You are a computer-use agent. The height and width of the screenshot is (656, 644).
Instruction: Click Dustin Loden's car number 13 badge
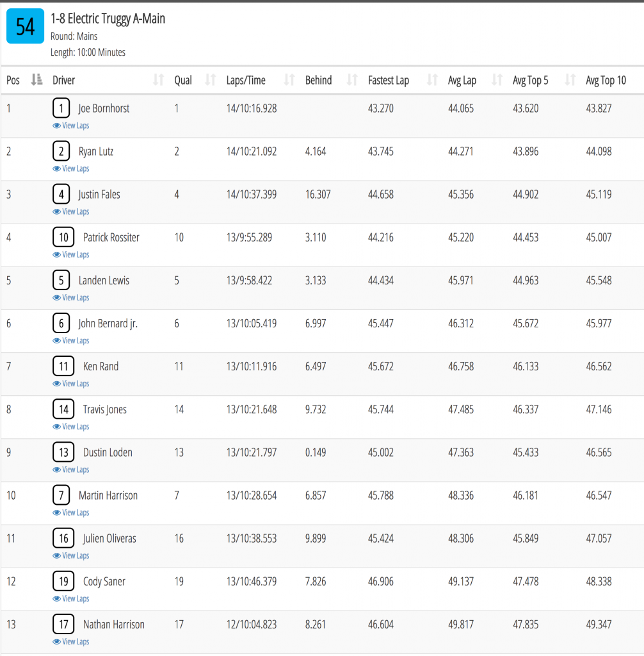tap(63, 452)
